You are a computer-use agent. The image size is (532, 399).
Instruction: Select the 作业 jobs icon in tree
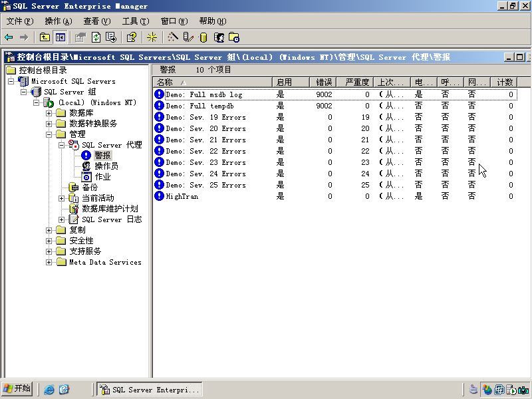click(86, 177)
